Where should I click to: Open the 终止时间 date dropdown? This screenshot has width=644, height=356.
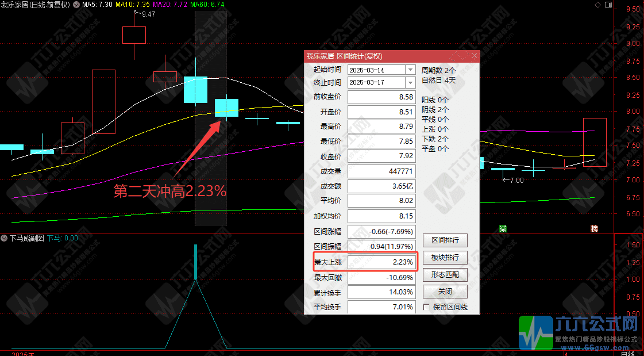click(410, 82)
